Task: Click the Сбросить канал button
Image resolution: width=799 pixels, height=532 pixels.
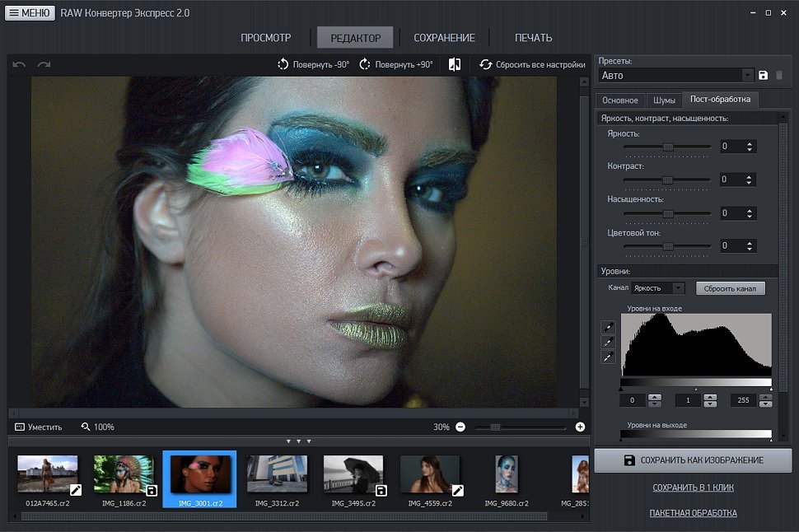Action: (x=730, y=288)
